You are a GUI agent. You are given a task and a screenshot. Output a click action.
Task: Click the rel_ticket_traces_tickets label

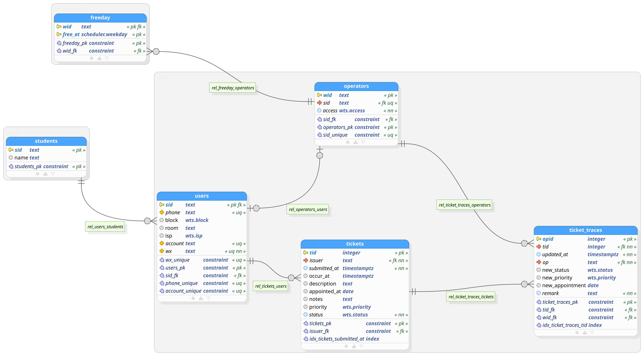coord(471,297)
